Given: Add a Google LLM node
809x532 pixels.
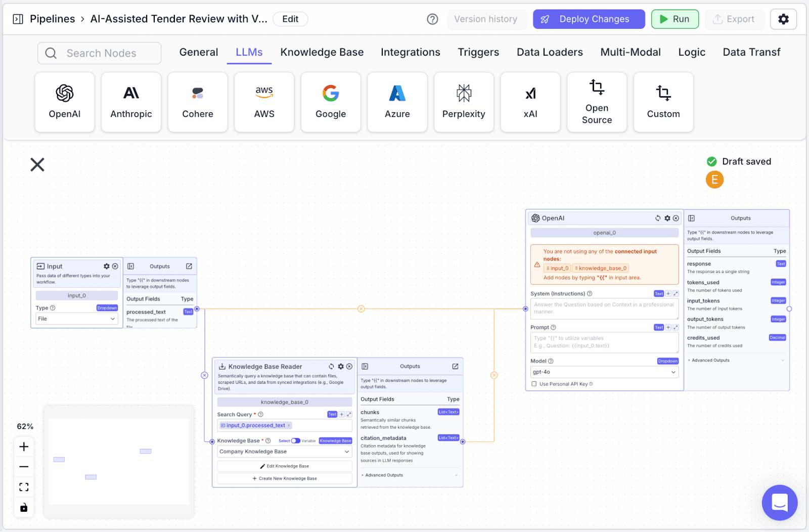Looking at the screenshot, I should point(331,102).
